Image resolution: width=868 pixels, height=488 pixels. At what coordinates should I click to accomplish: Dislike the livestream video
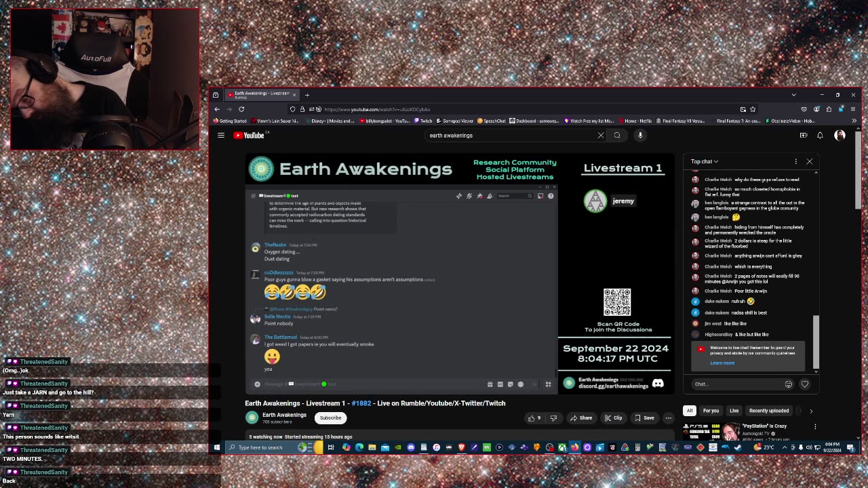tap(553, 418)
